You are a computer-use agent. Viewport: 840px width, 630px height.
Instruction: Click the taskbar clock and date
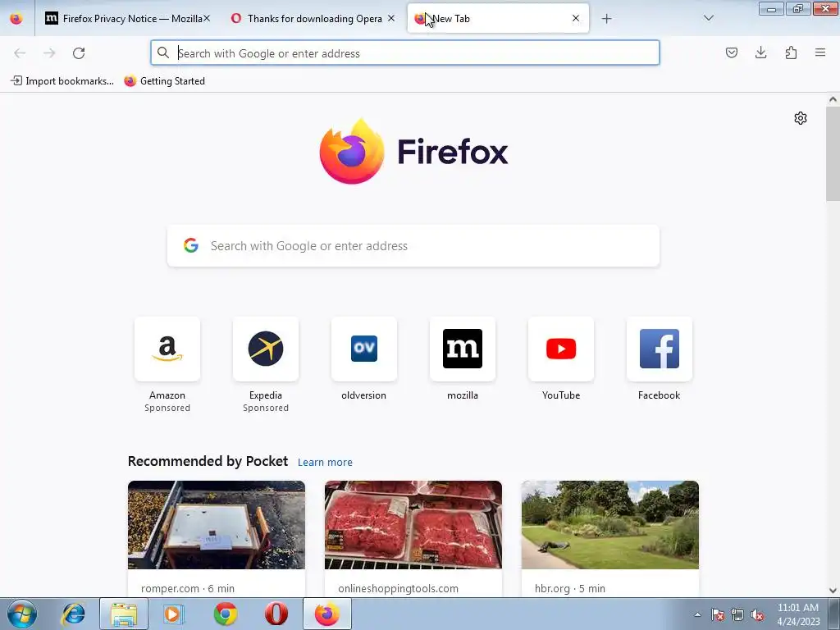click(x=798, y=614)
